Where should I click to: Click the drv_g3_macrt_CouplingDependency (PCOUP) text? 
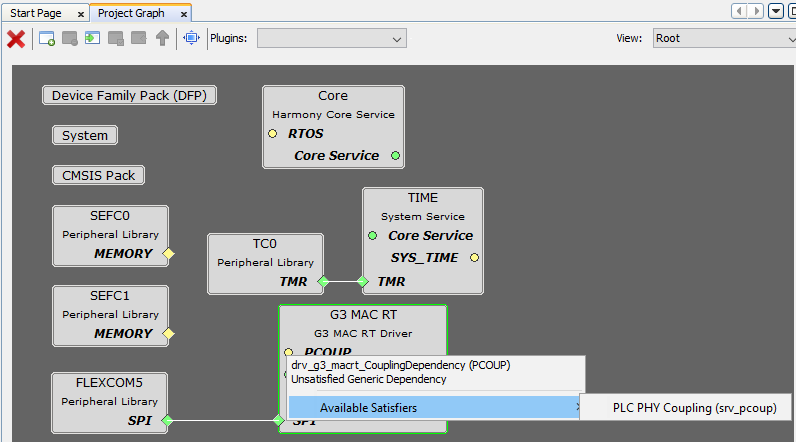click(x=401, y=365)
